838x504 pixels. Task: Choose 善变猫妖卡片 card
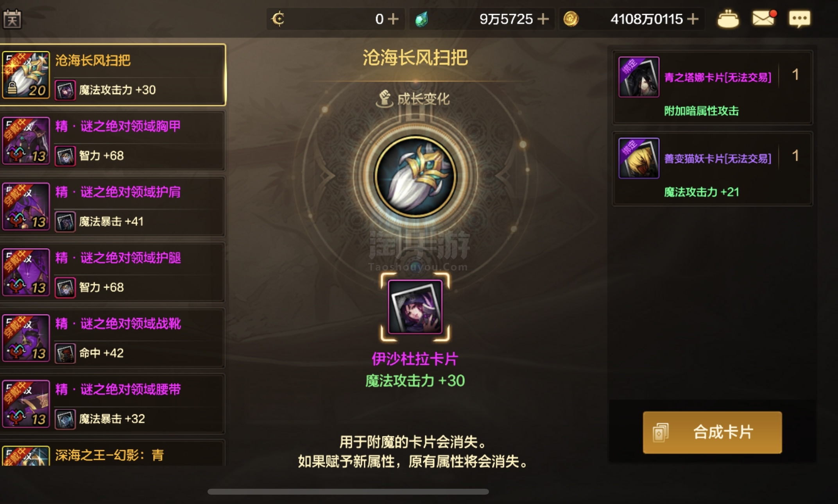[x=712, y=168]
